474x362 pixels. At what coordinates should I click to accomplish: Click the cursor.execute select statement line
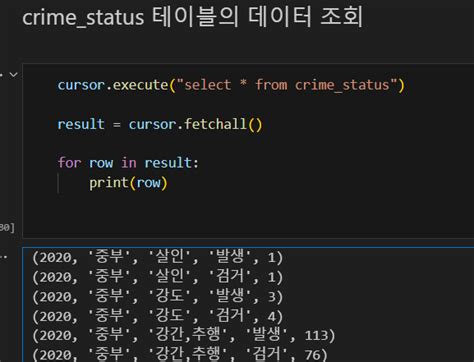[x=231, y=85]
